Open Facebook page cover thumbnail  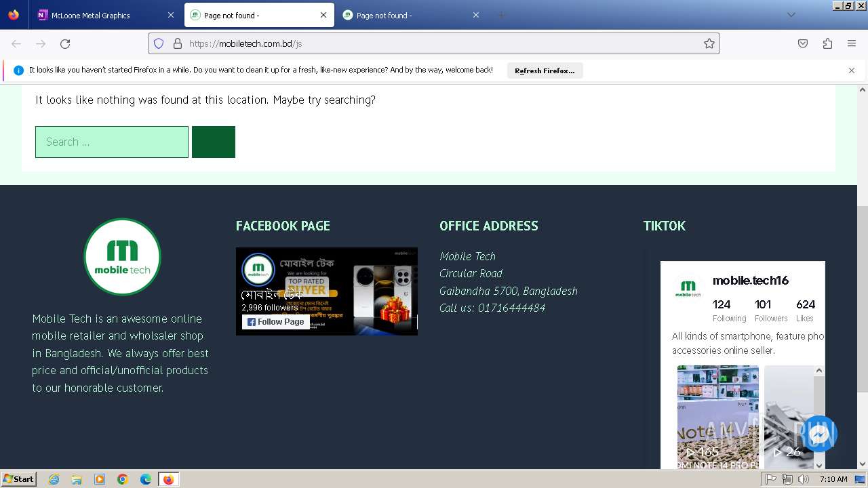pos(327,291)
